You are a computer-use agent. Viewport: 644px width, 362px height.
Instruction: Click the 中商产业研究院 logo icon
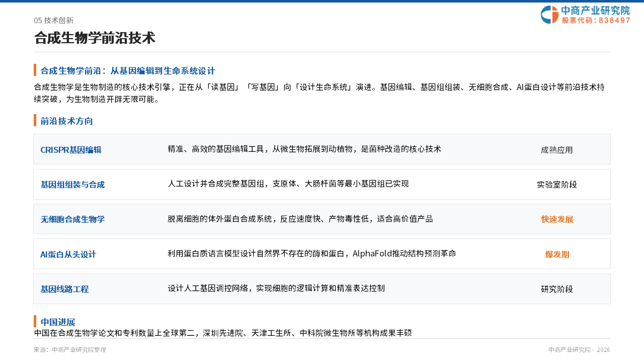[x=550, y=15]
